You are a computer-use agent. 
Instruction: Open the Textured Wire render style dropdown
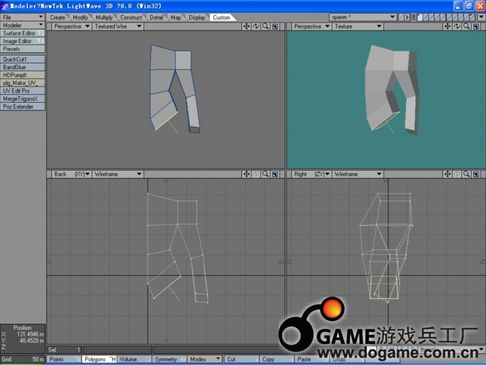[x=118, y=26]
